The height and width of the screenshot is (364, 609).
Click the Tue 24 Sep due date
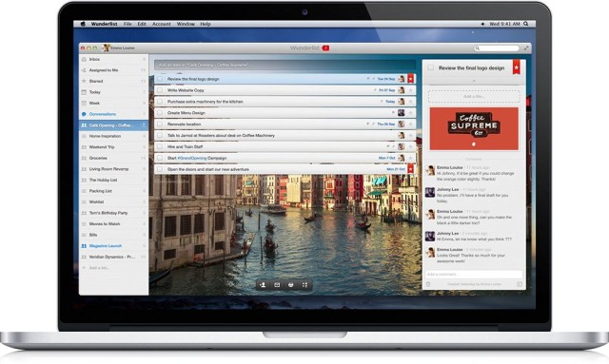click(386, 79)
